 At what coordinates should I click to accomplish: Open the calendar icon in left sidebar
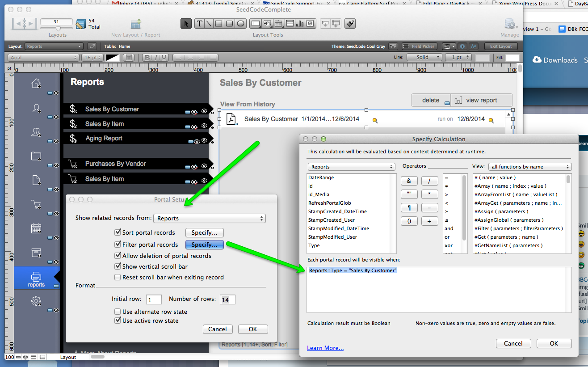point(36,228)
